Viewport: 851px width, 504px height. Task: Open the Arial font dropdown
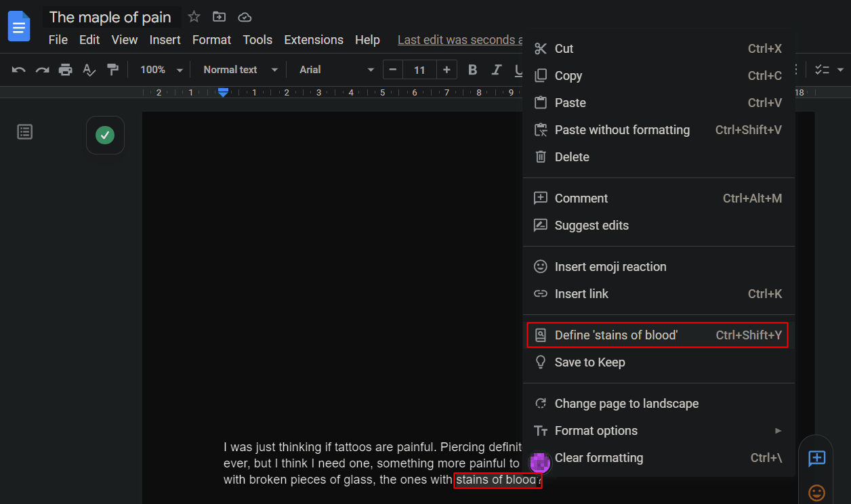pyautogui.click(x=337, y=70)
